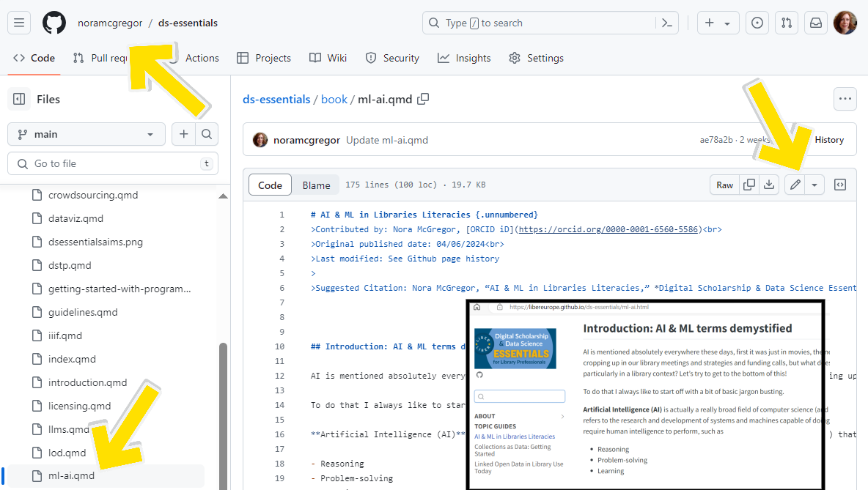Click the file tree scrollbar up arrow

[223, 196]
